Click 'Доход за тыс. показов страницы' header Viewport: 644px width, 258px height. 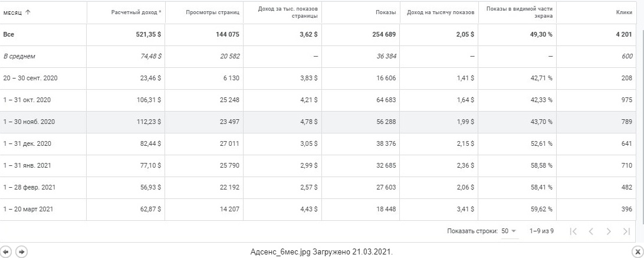[x=288, y=12]
